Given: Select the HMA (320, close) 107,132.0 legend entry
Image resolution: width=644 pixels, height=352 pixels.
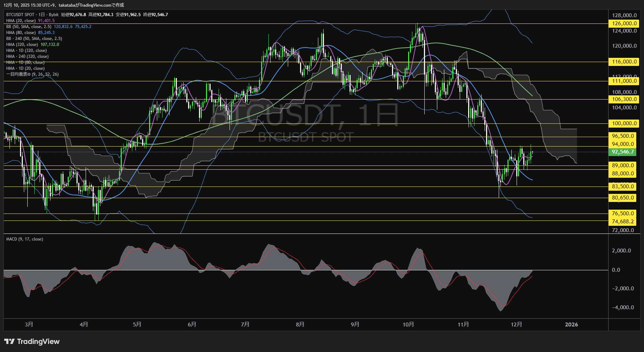Looking at the screenshot, I should click(32, 45).
